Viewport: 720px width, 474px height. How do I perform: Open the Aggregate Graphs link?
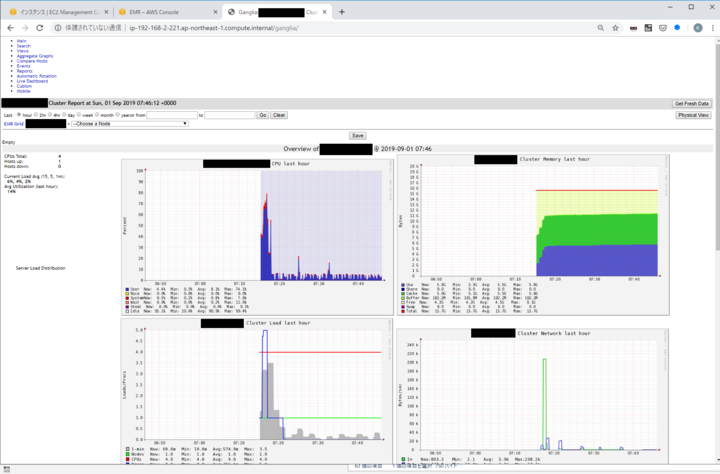[x=35, y=56]
